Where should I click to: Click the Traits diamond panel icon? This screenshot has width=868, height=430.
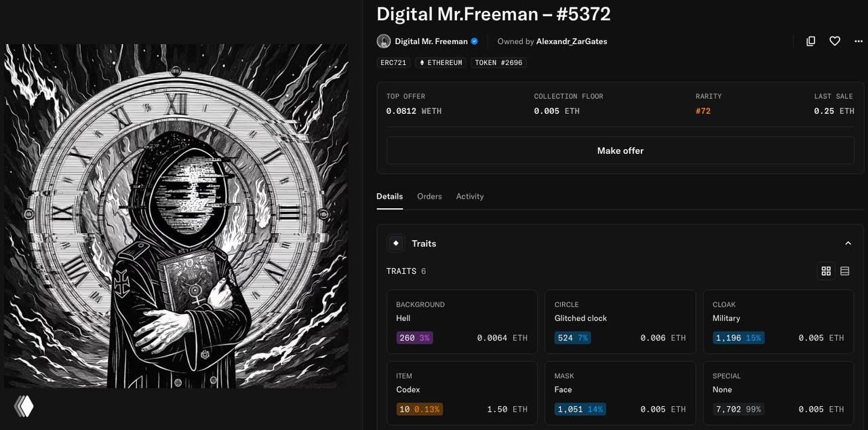[395, 243]
